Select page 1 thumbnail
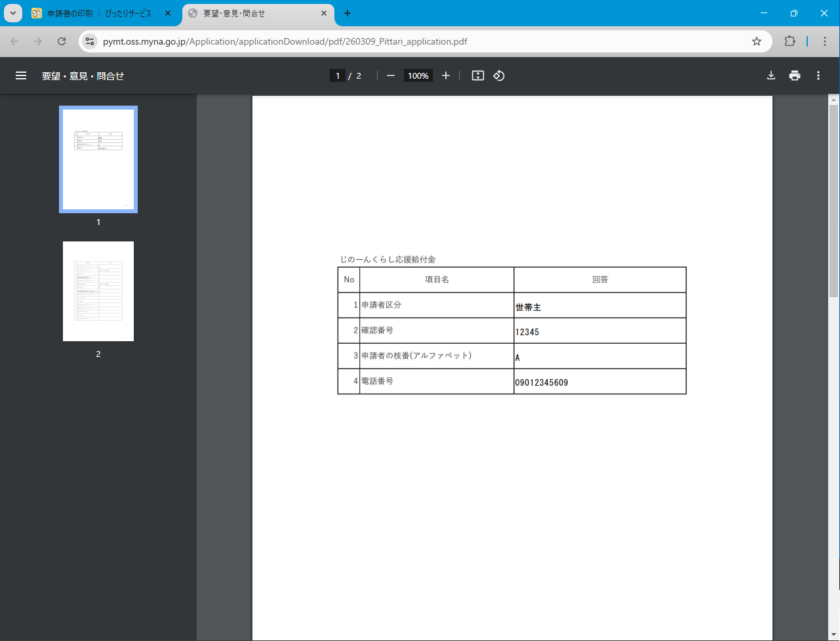Screen dimensions: 840x641 (98, 159)
